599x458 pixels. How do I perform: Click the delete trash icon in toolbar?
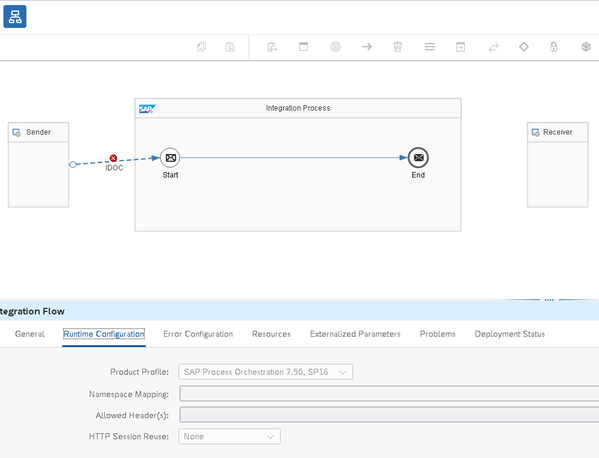pos(398,47)
